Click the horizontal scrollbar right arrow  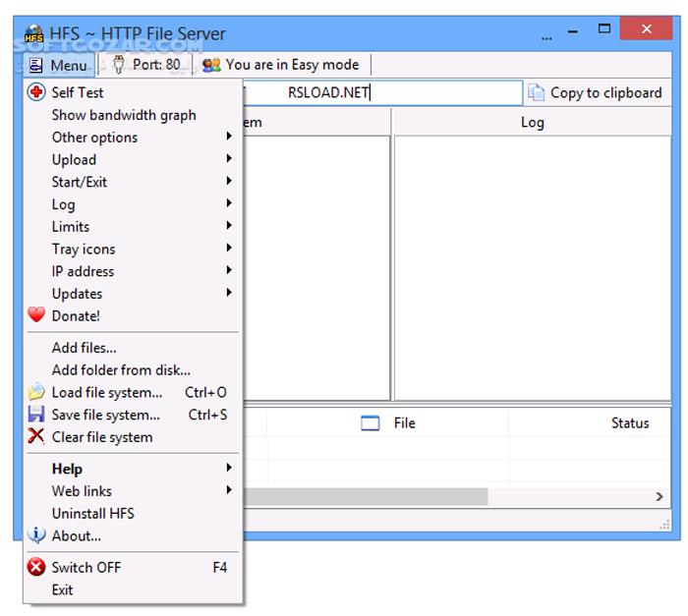pos(659,497)
